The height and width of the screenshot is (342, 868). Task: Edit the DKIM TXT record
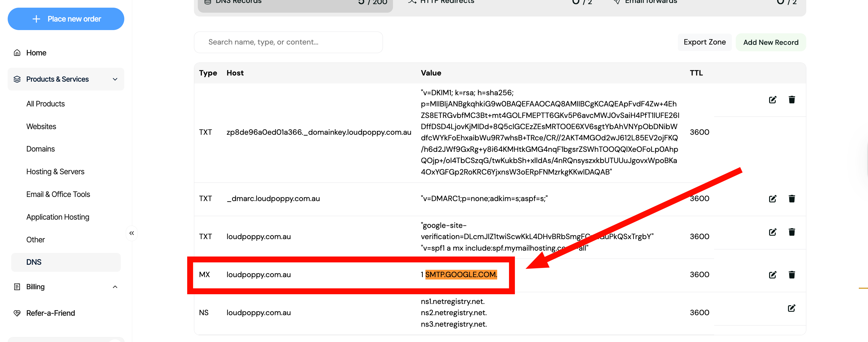pyautogui.click(x=772, y=100)
